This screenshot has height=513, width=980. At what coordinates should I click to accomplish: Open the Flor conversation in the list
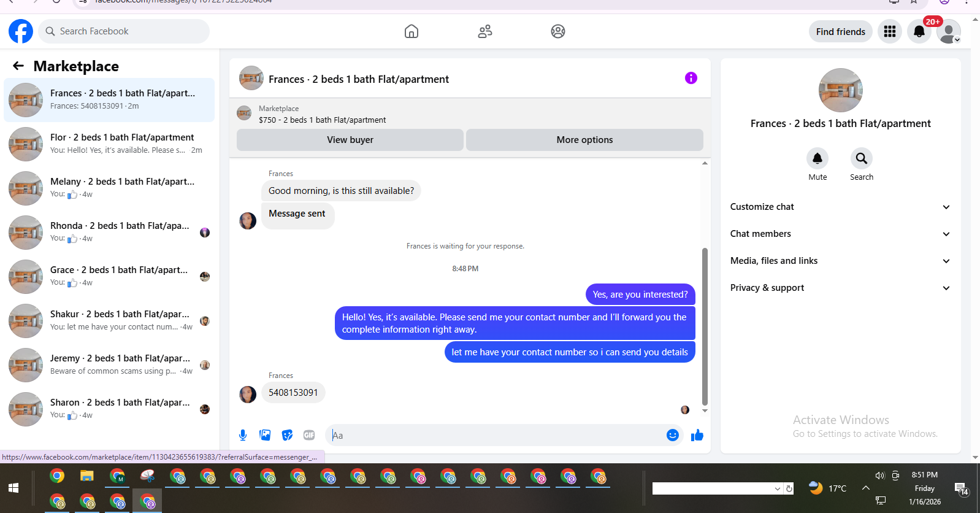109,144
